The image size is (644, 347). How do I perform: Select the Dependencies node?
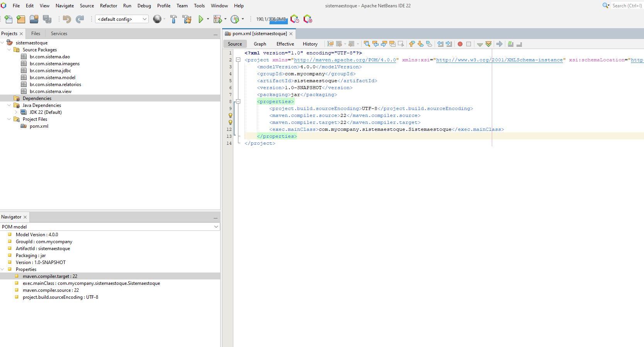click(37, 98)
